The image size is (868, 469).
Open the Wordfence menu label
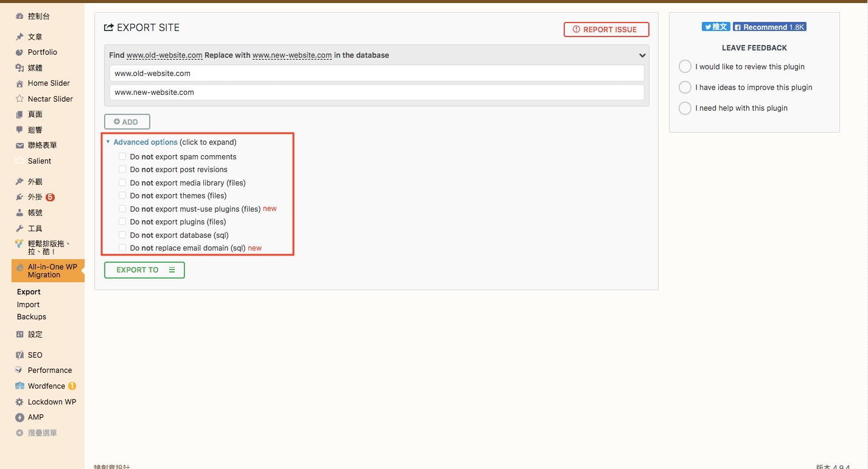46,386
